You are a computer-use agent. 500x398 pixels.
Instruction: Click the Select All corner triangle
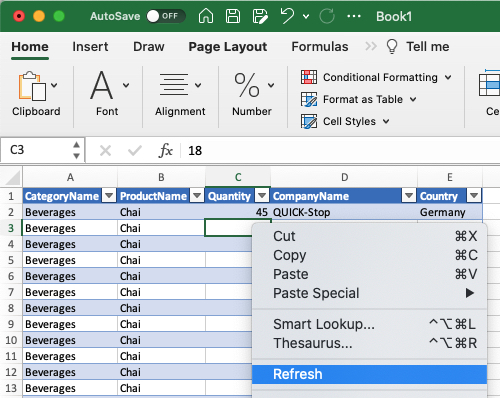(x=12, y=177)
